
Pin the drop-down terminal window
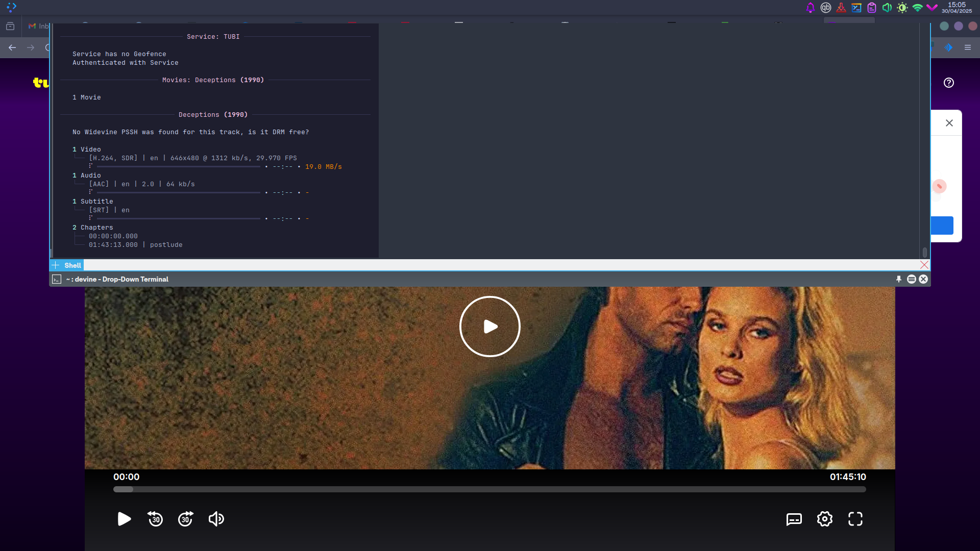click(x=899, y=279)
